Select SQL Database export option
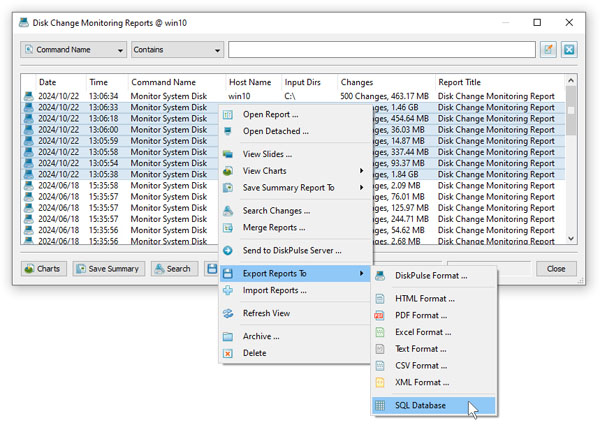This screenshot has height=425, width=600. click(x=434, y=405)
